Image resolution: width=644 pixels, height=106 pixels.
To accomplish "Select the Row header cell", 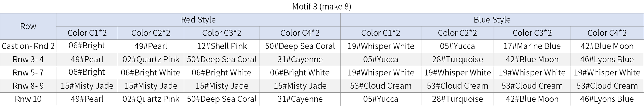I will (28, 26).
